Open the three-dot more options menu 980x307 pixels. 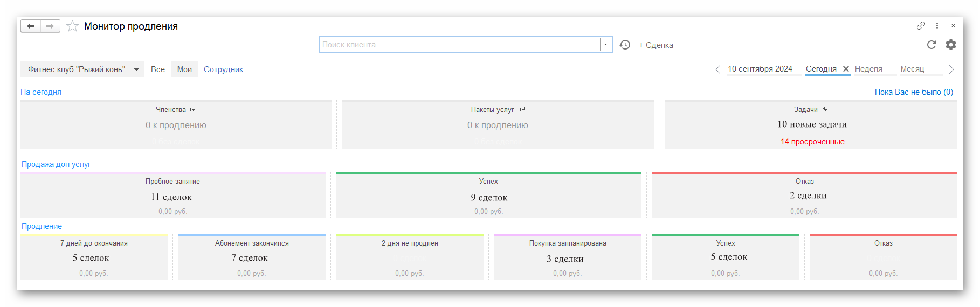937,26
